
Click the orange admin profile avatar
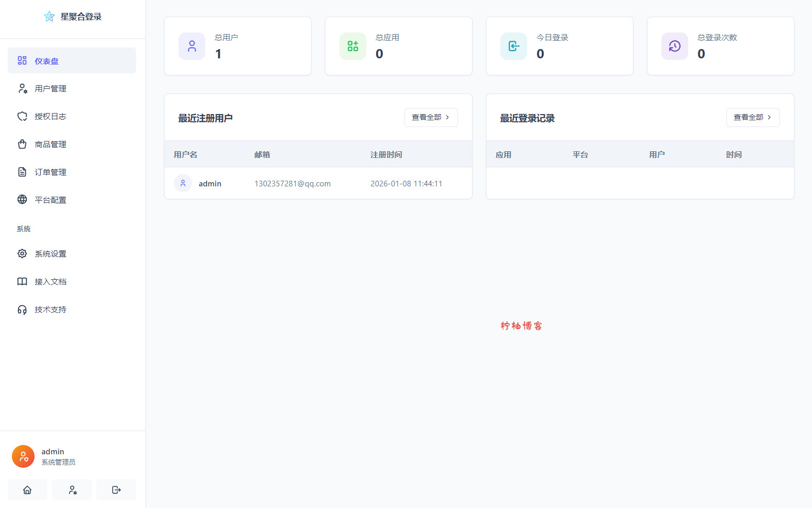coord(23,456)
